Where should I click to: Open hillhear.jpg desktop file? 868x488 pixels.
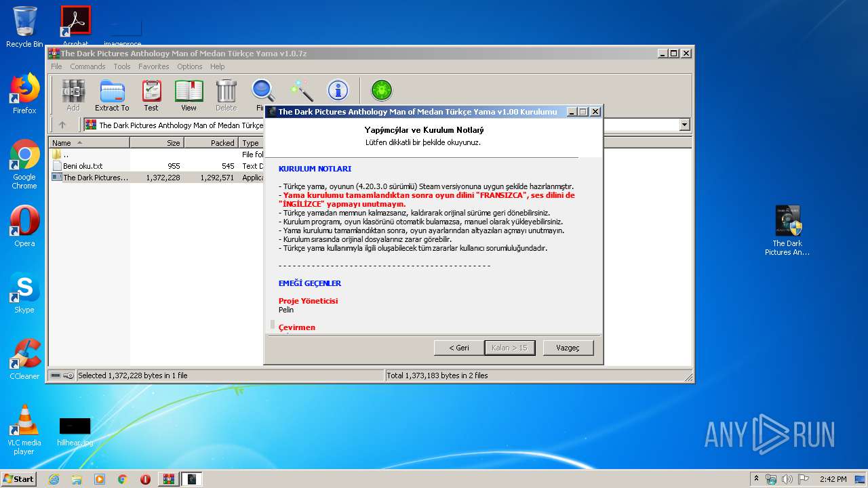tap(75, 431)
